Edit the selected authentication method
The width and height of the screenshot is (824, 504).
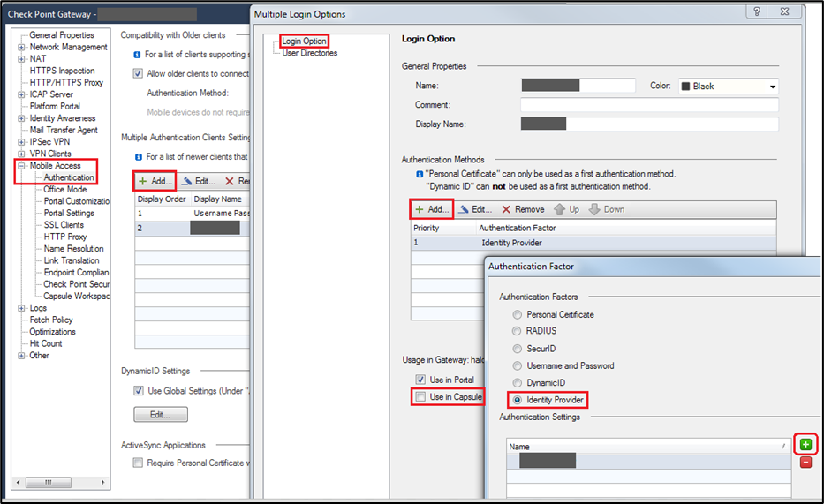474,210
